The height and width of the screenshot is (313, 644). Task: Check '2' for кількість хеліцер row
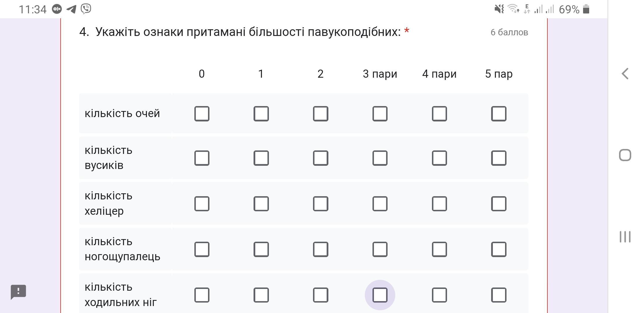321,204
